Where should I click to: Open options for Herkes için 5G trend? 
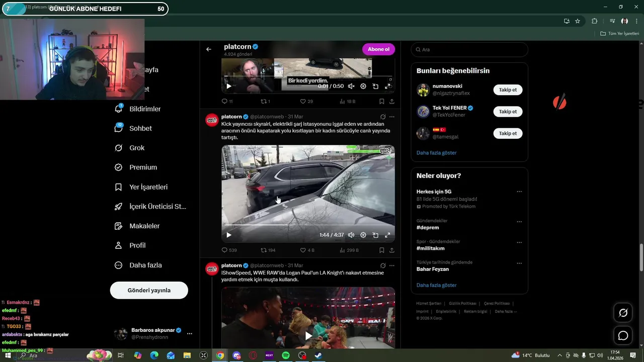tap(519, 192)
